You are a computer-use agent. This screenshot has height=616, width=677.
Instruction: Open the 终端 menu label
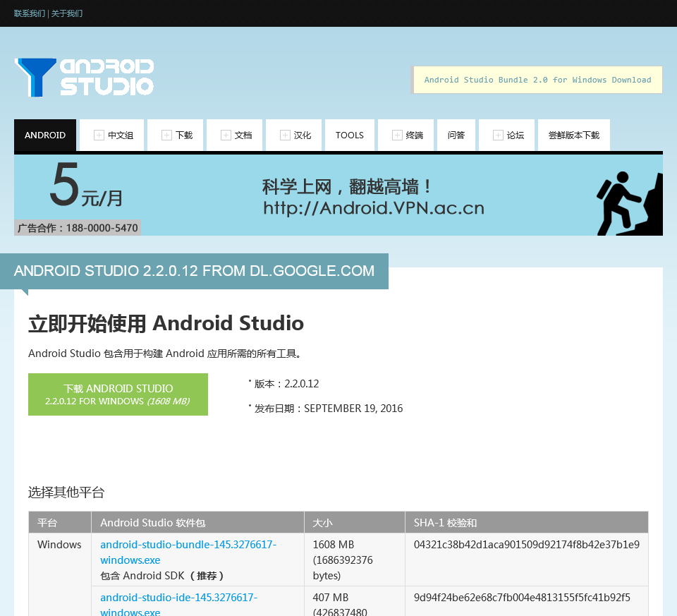click(x=415, y=135)
